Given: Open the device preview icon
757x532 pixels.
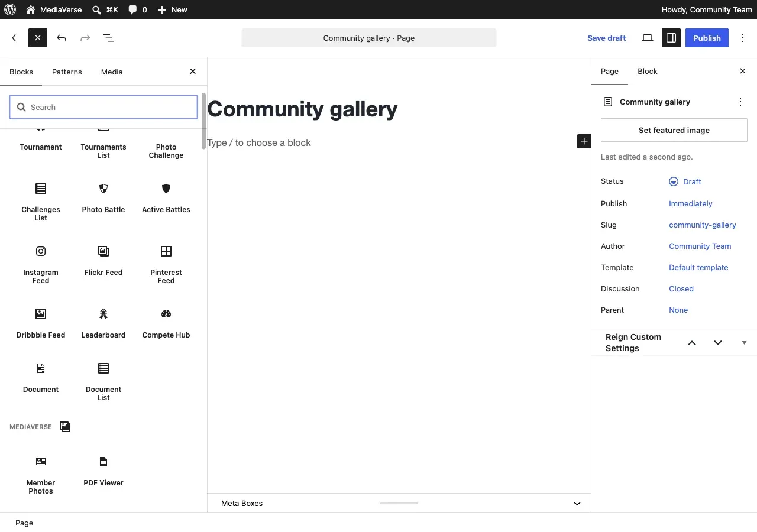Looking at the screenshot, I should pyautogui.click(x=648, y=38).
